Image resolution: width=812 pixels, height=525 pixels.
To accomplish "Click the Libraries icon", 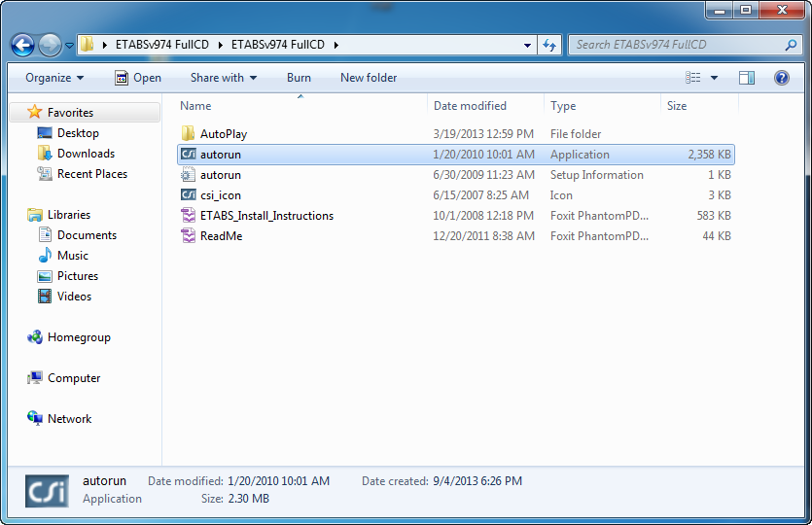I will 35,214.
